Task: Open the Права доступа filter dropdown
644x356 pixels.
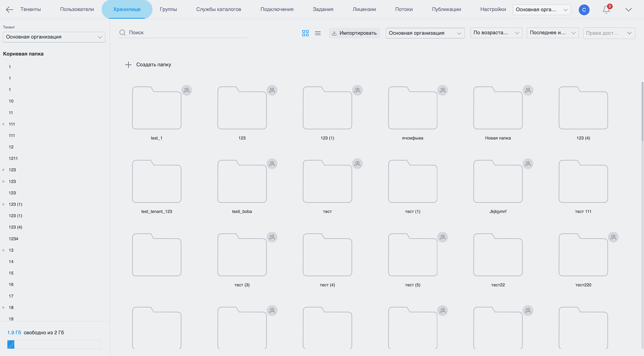Action: (609, 33)
